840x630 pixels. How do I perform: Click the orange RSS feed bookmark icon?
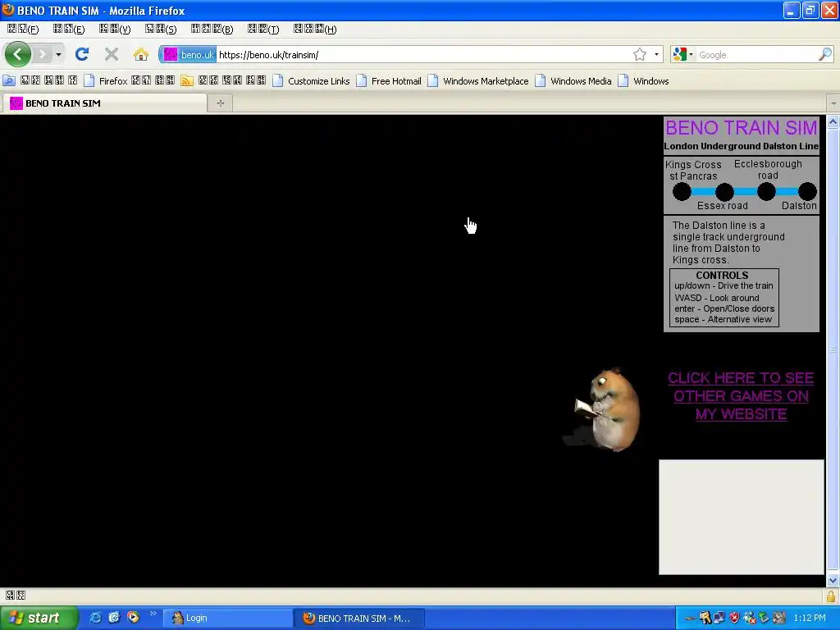click(187, 81)
